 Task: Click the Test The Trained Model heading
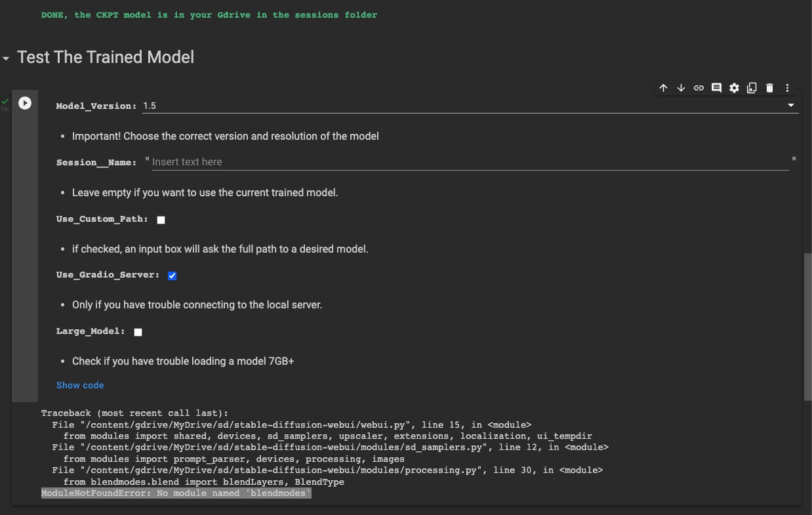coord(105,57)
